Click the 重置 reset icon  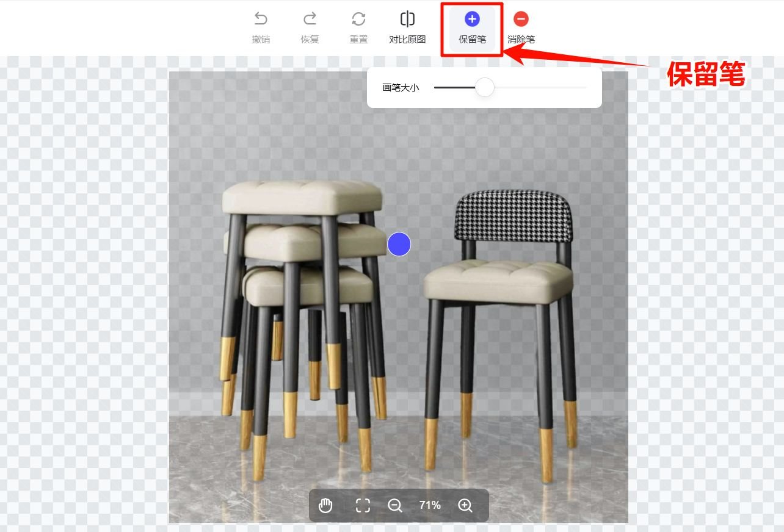[358, 20]
